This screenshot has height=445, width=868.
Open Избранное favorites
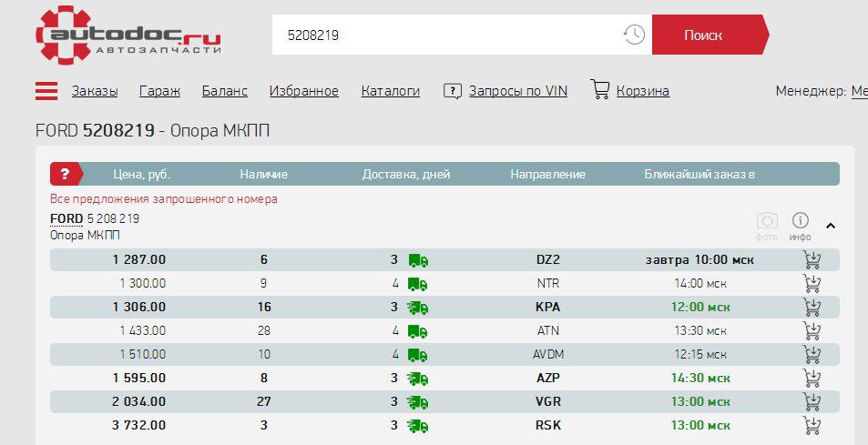pos(304,91)
